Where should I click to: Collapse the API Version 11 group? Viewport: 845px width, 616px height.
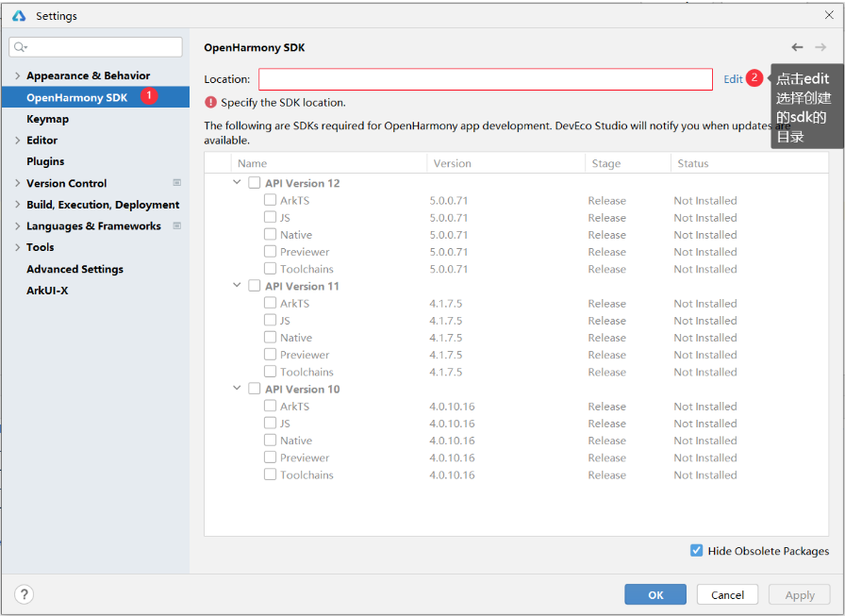[x=237, y=285]
